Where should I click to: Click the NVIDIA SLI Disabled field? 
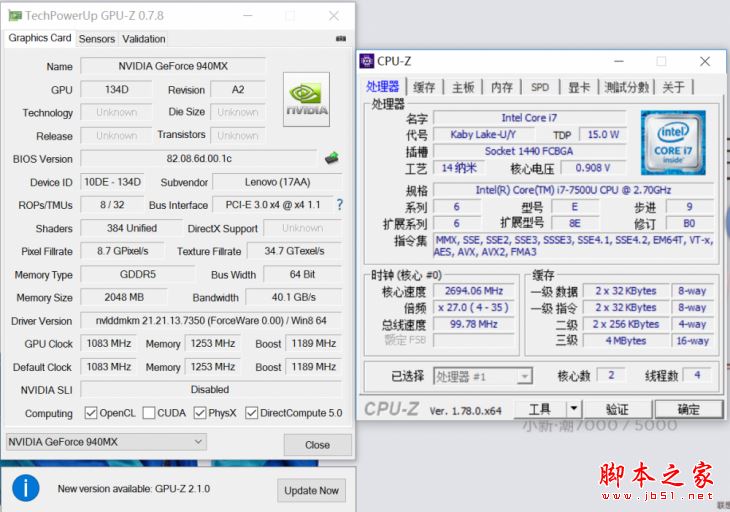pyautogui.click(x=211, y=389)
